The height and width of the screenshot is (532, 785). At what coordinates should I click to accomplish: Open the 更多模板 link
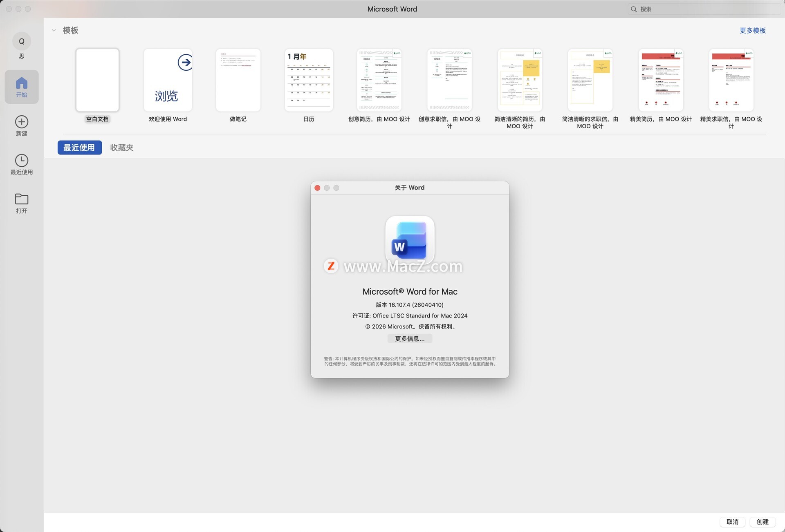(x=752, y=31)
